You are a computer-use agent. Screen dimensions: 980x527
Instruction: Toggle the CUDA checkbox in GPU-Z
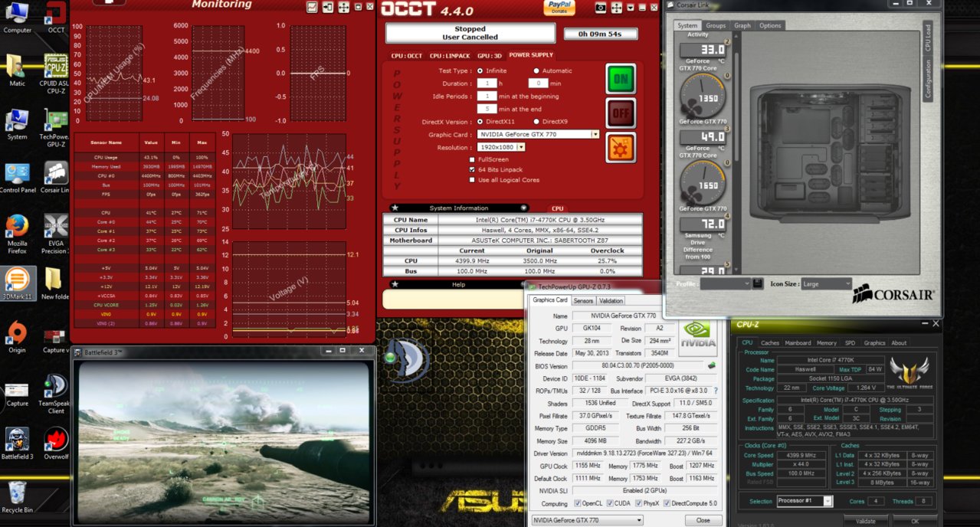click(x=610, y=503)
